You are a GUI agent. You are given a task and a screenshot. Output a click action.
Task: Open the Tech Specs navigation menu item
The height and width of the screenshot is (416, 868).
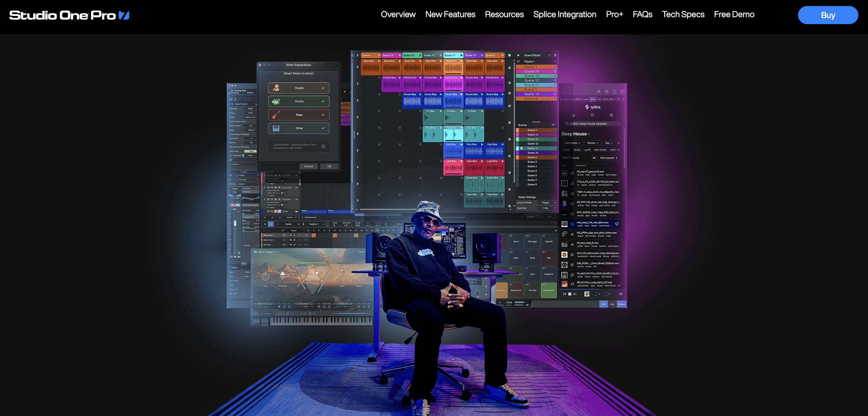[683, 14]
